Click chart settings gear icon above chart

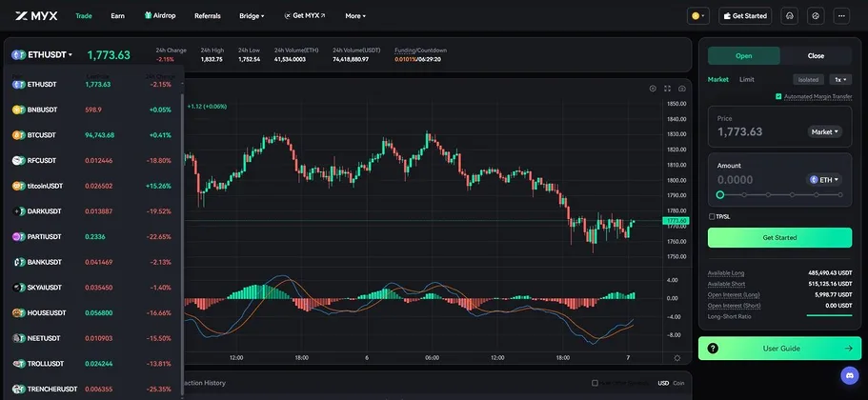[653, 89]
